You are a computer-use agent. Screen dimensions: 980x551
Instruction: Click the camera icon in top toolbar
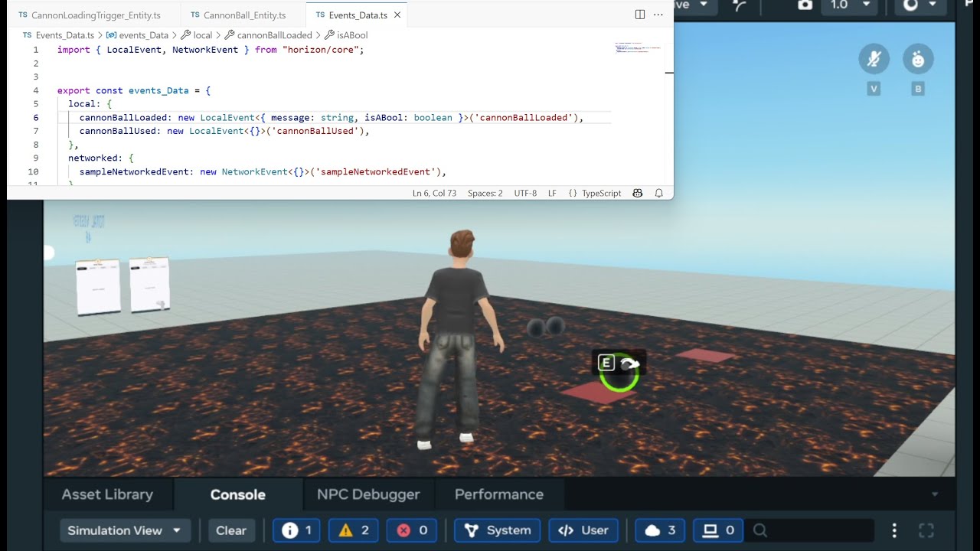pyautogui.click(x=805, y=5)
